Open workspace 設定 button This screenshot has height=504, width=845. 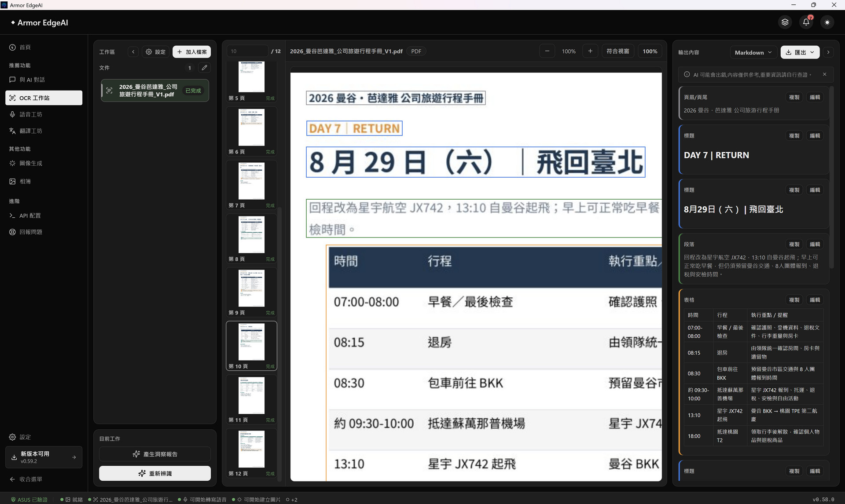coord(156,52)
